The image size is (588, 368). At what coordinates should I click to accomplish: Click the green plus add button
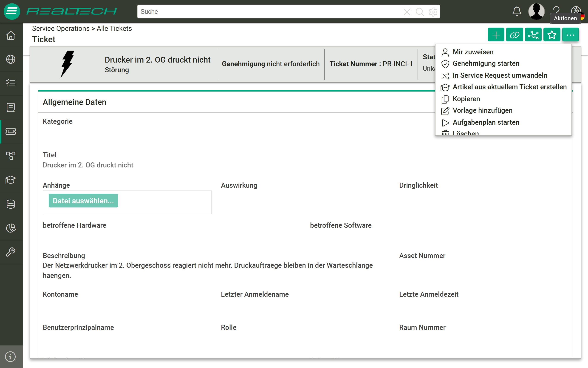(x=496, y=35)
